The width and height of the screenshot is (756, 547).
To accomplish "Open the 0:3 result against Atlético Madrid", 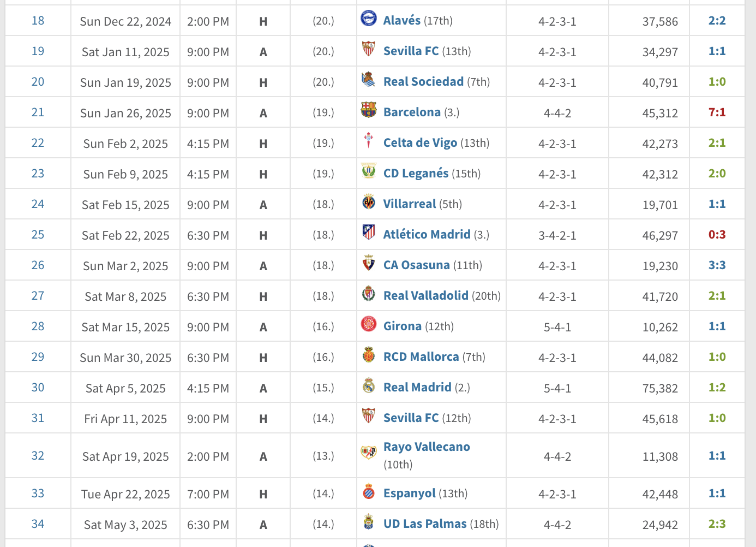I will point(717,235).
